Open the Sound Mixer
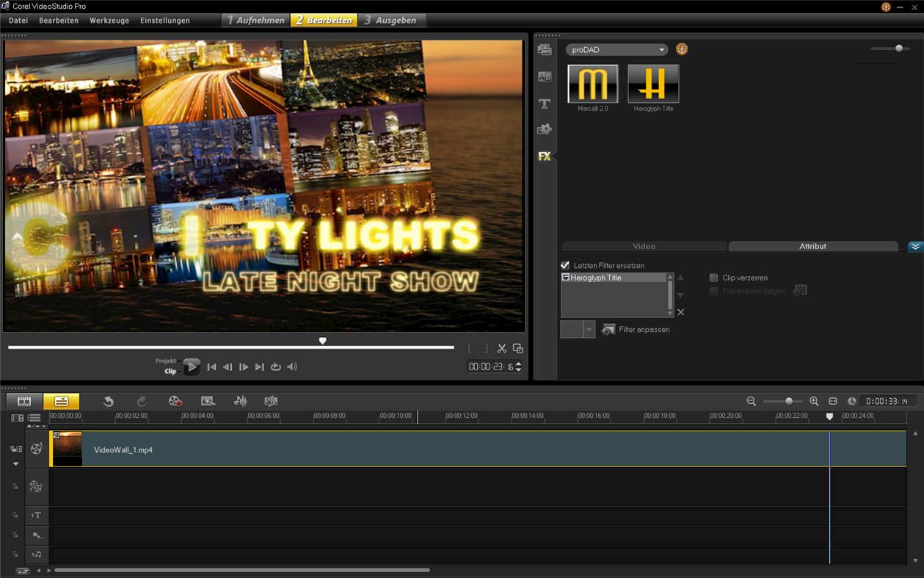This screenshot has height=578, width=924. coord(241,401)
